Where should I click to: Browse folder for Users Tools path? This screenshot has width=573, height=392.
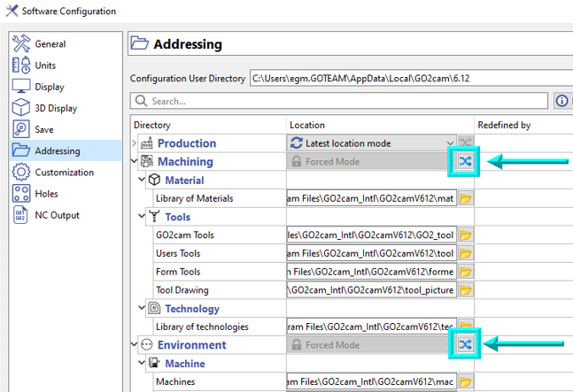point(465,254)
